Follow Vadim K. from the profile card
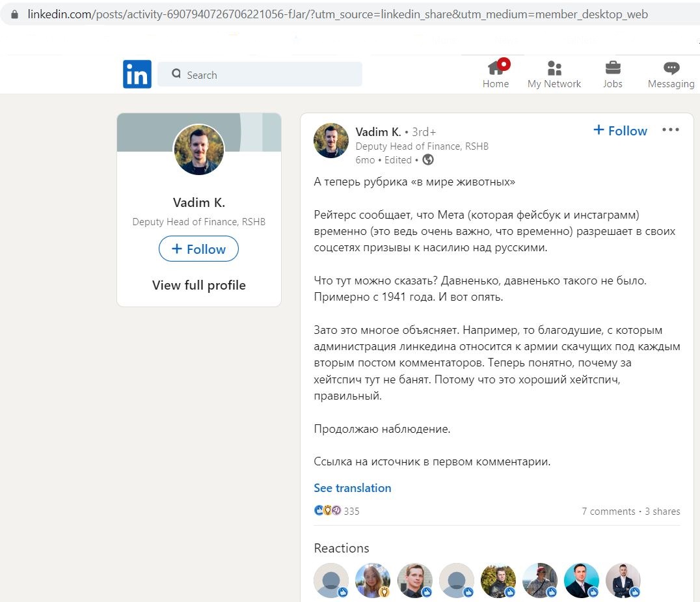This screenshot has height=602, width=700. click(x=198, y=249)
